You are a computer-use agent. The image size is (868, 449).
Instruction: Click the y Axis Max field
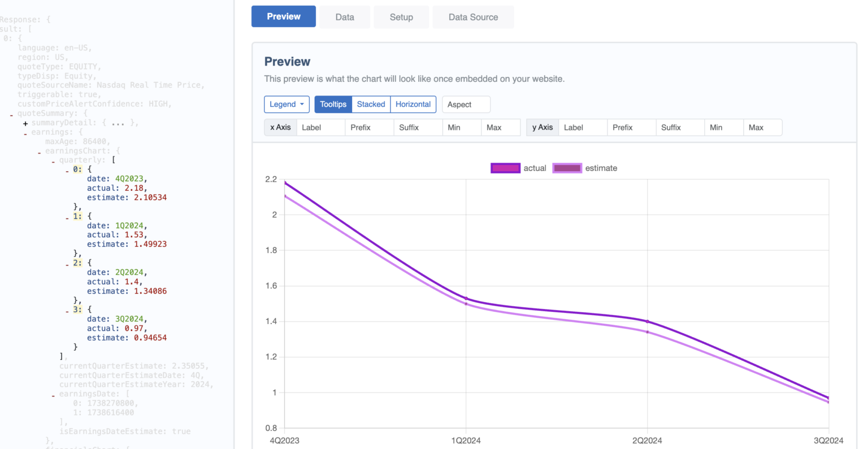[x=762, y=127]
